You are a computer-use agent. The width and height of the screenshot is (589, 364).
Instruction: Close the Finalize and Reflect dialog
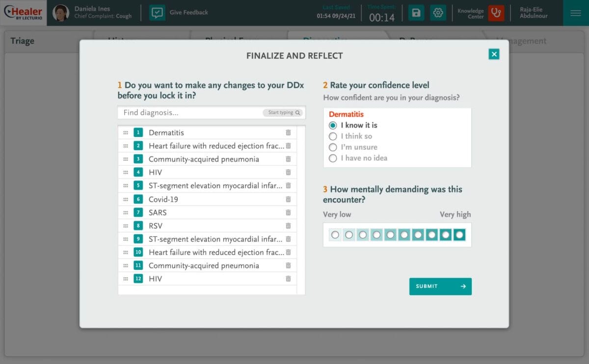coord(494,54)
